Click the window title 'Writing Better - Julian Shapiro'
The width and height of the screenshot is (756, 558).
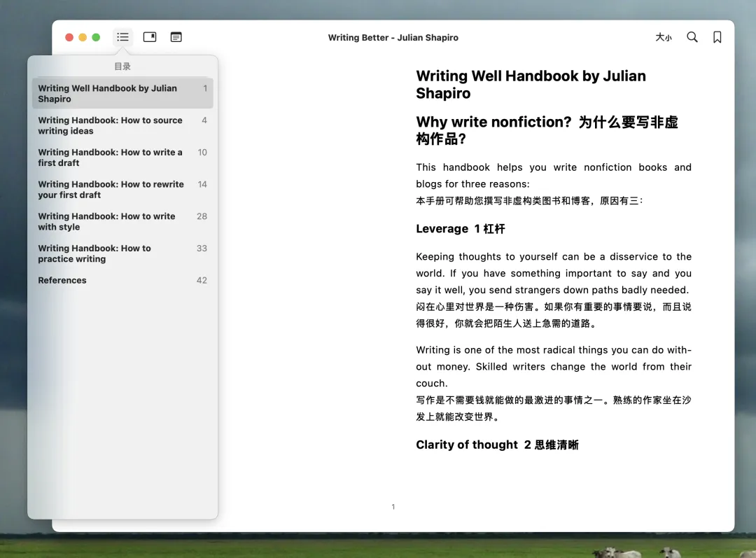click(x=393, y=38)
